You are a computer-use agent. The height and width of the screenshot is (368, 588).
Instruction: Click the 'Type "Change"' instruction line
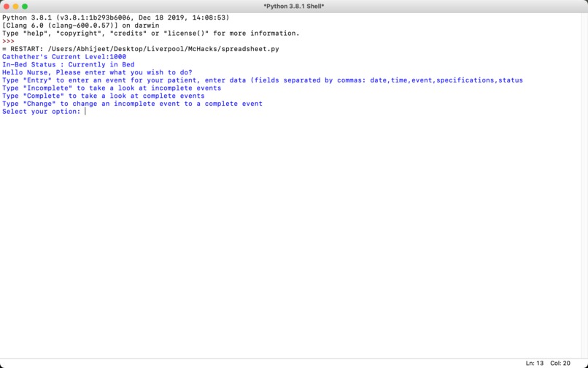[132, 104]
